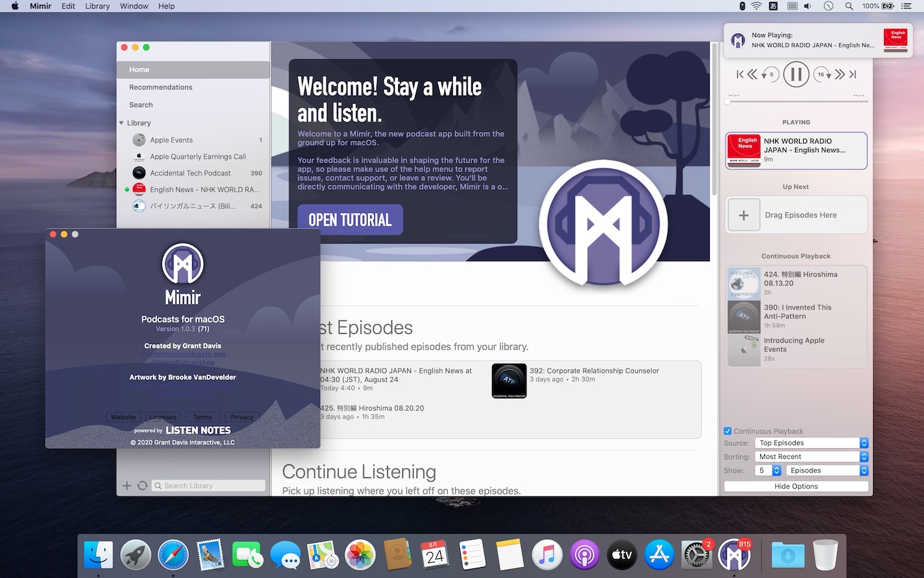The width and height of the screenshot is (924, 578).
Task: Click the Mimir logo in About window
Action: pos(183,264)
